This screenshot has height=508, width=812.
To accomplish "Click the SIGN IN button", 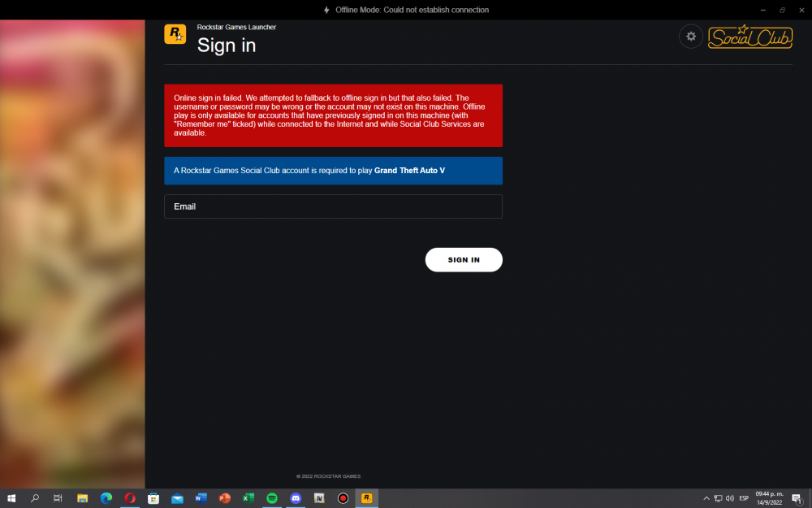I will 464,260.
